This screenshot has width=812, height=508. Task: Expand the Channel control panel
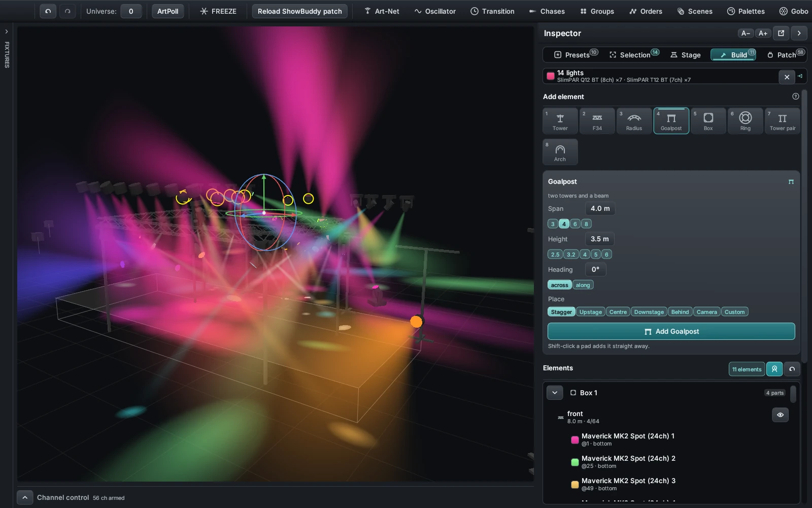(x=25, y=497)
